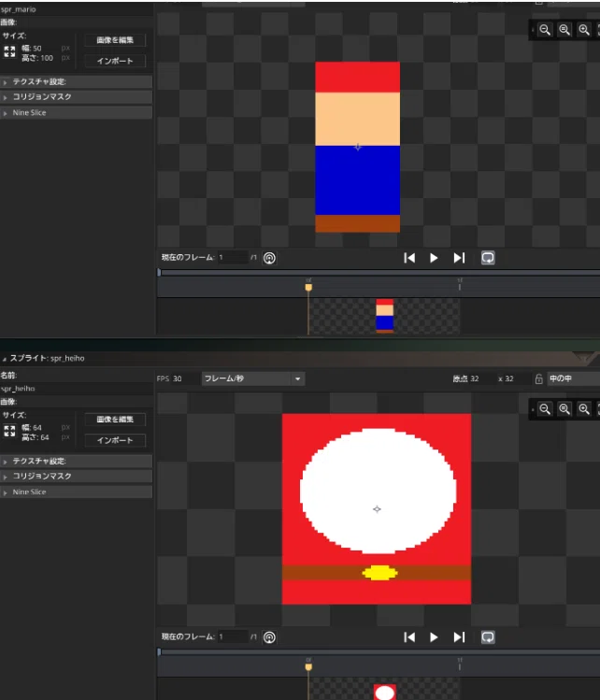Click current frame field in spr_mario editor
Screen dimensions: 600x700
tap(233, 258)
